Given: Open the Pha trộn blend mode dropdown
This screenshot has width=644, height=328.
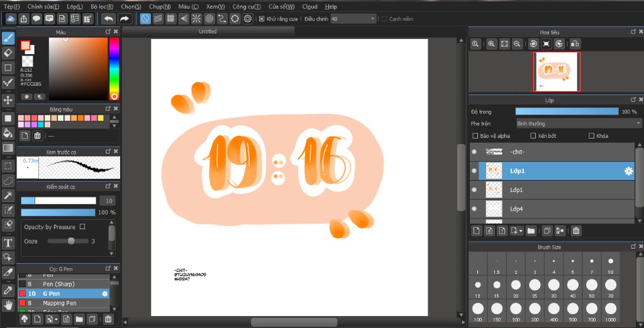Looking at the screenshot, I should [578, 123].
